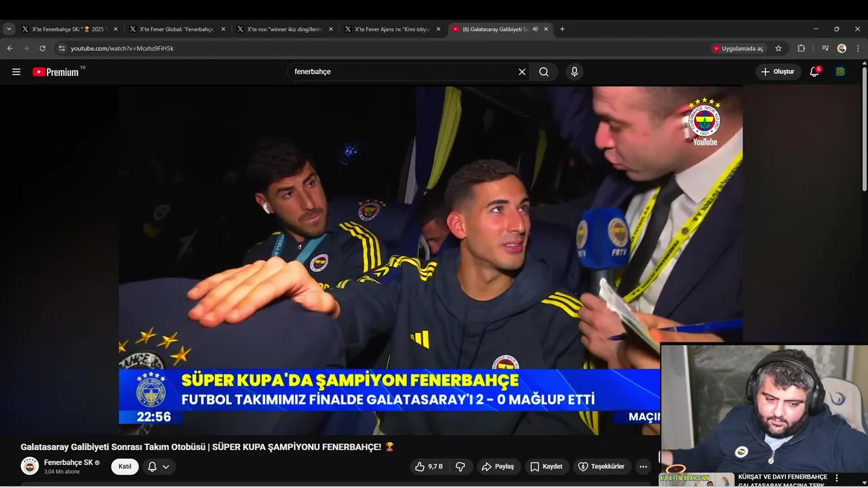Open more actions ellipsis under video

click(x=643, y=466)
